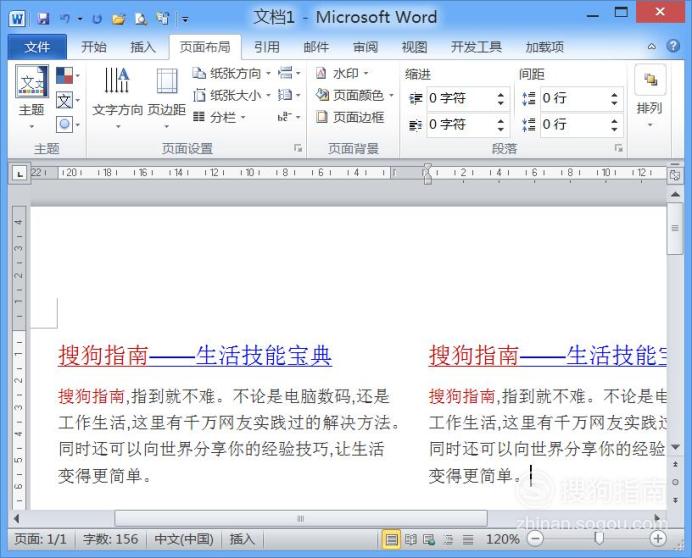This screenshot has height=558, width=692.
Task: Adjust the left indent spinner arrows
Action: [x=501, y=98]
